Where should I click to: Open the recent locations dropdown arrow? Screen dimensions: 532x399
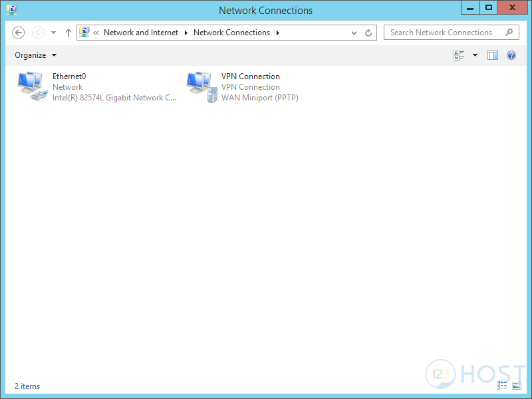(x=54, y=33)
